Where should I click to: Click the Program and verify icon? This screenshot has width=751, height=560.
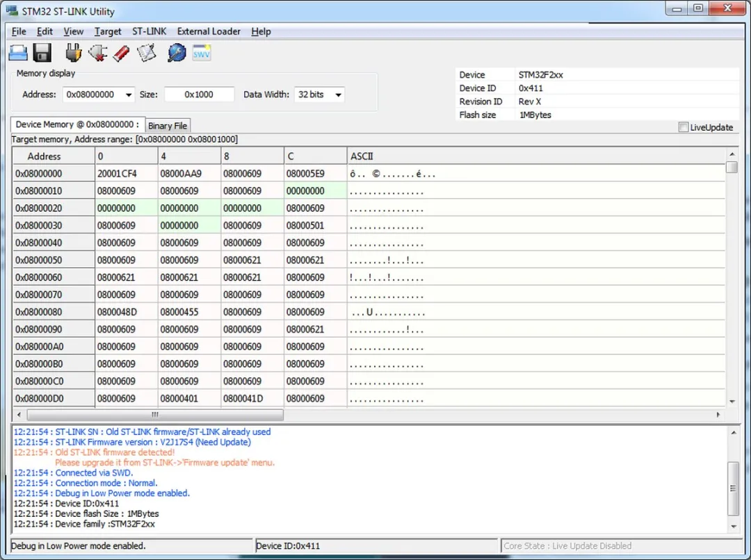point(147,53)
